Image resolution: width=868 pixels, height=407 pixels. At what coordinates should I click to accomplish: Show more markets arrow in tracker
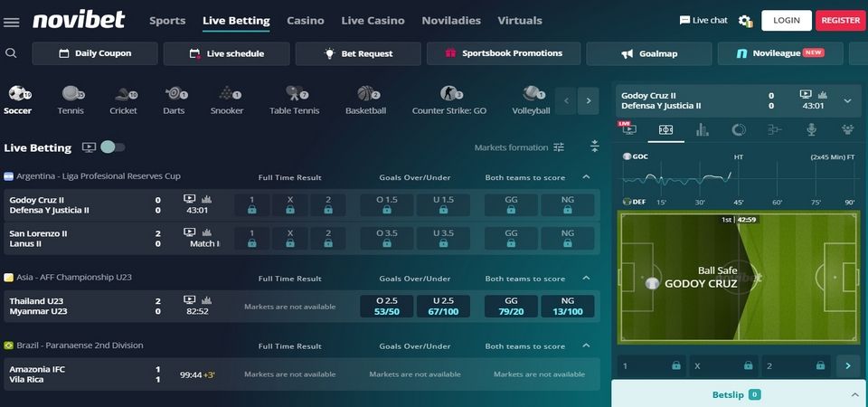[848, 366]
